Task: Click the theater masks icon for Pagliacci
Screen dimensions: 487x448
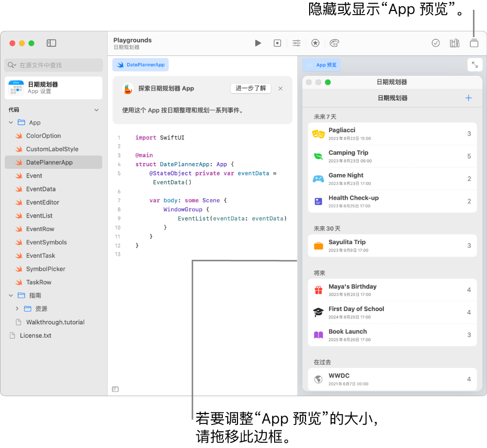Action: (x=319, y=134)
